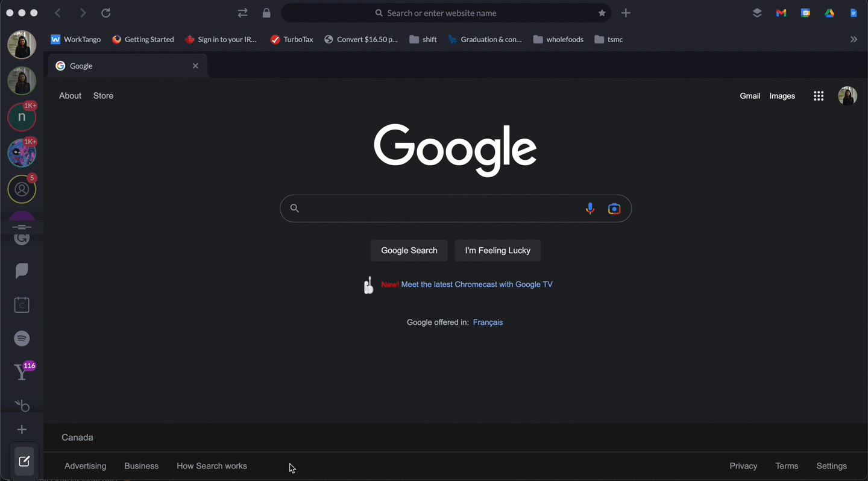Click the Google Search button

409,251
